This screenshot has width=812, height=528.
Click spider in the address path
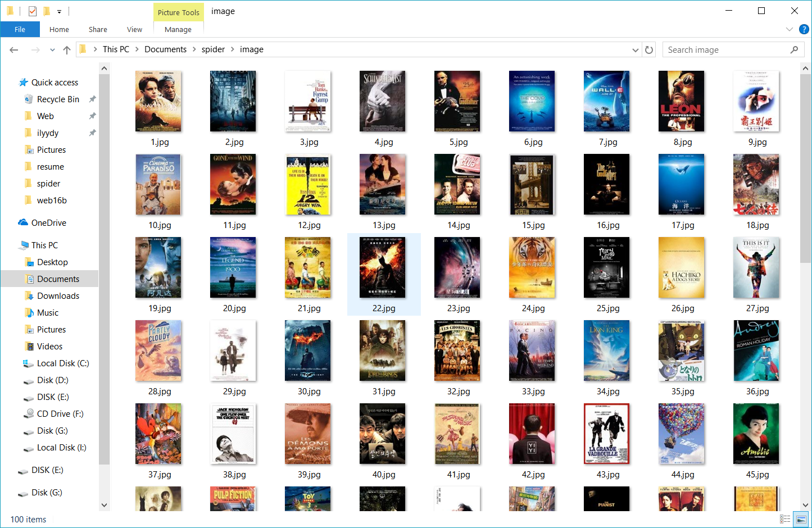click(x=213, y=49)
